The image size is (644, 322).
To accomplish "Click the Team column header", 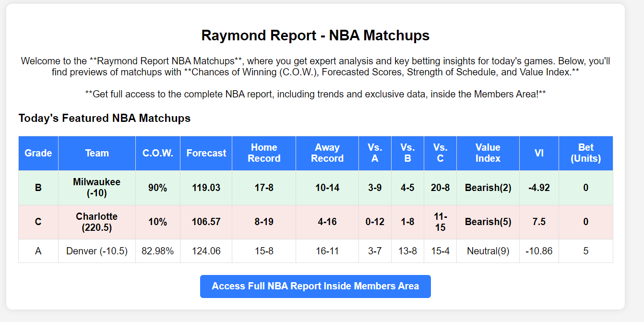I will 97,153.
